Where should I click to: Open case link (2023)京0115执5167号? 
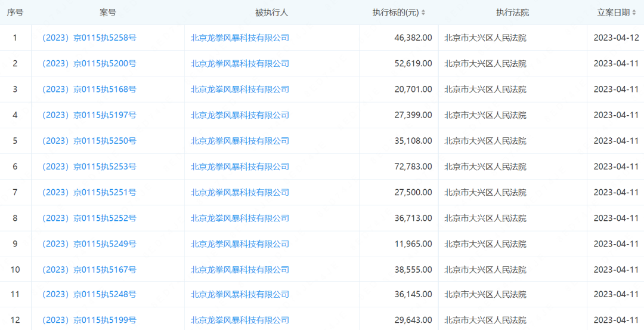point(89,270)
